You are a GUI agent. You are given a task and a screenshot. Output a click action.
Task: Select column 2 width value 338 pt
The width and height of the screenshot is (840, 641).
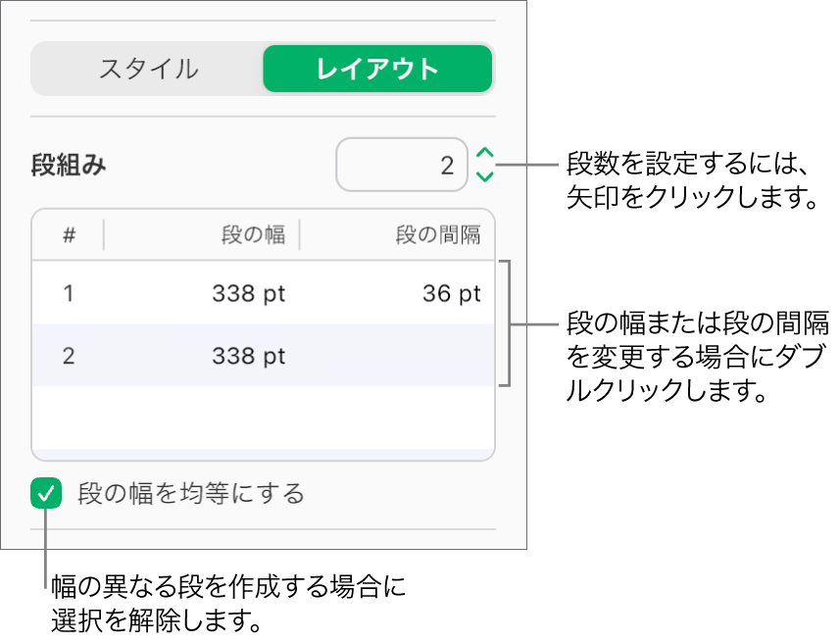pyautogui.click(x=247, y=356)
